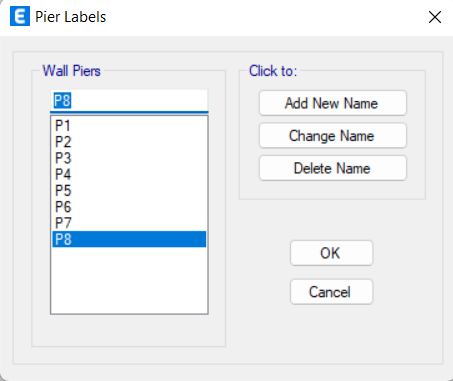Dismiss dialog with Cancel button
Screen dimensions: 453x381
(331, 292)
